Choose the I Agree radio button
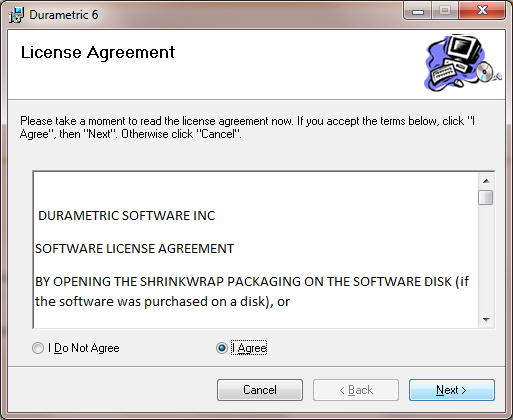 (x=222, y=348)
